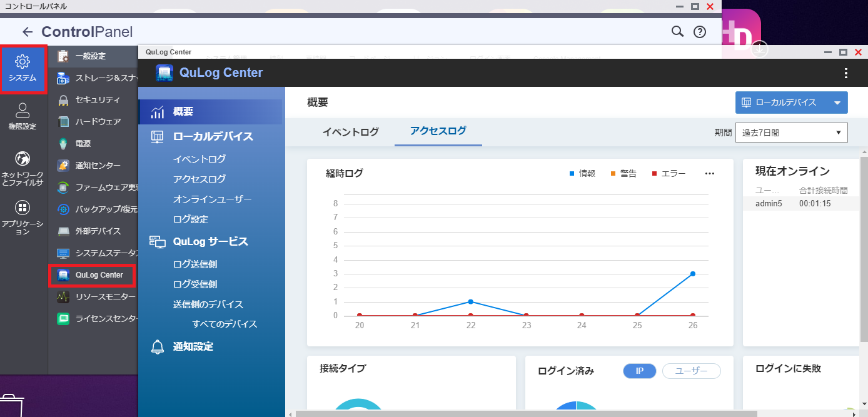The height and width of the screenshot is (417, 868).
Task: Expand QuLog サービス section in sidebar
Action: point(211,241)
